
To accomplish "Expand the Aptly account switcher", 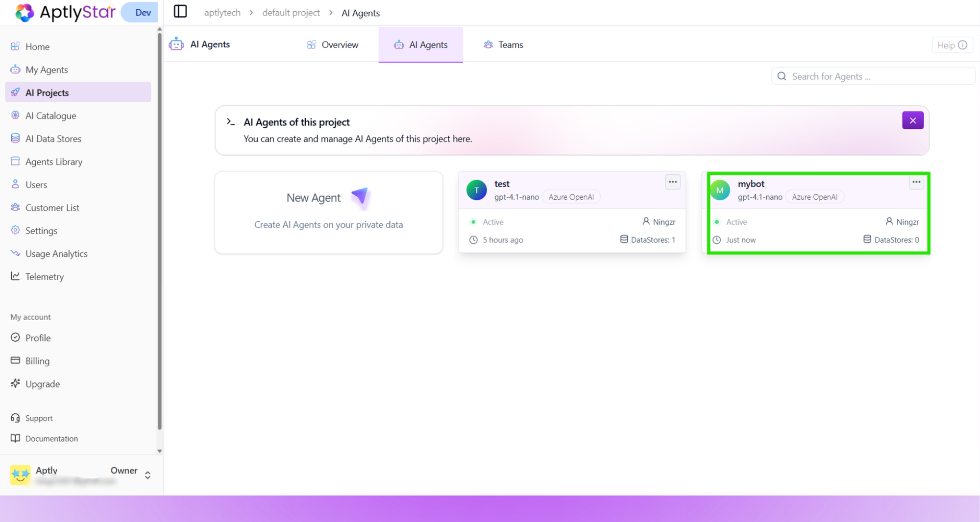I will (147, 475).
